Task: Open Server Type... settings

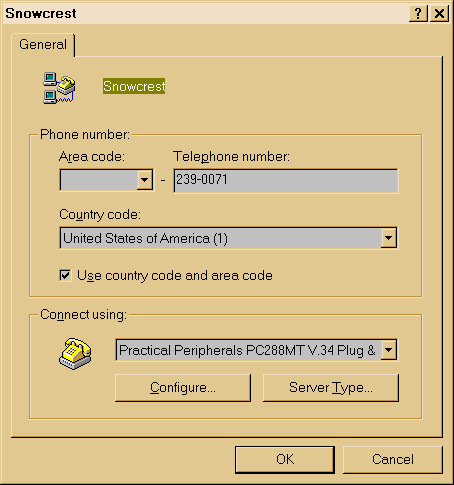Action: 331,388
